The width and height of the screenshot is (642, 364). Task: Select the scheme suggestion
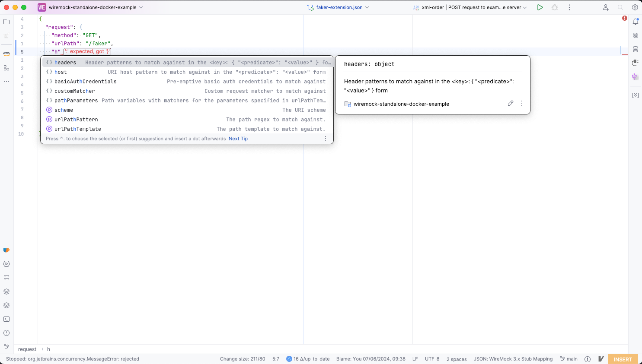coord(187,110)
